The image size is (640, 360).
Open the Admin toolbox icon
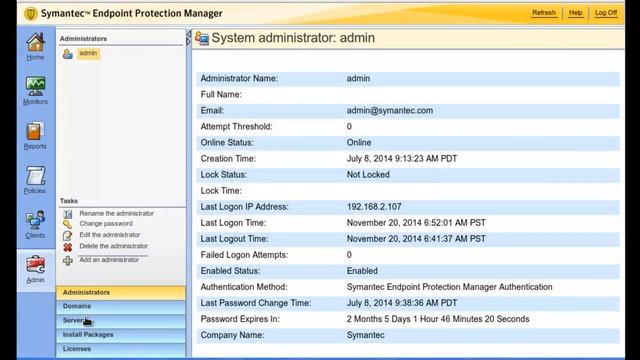pos(36,265)
